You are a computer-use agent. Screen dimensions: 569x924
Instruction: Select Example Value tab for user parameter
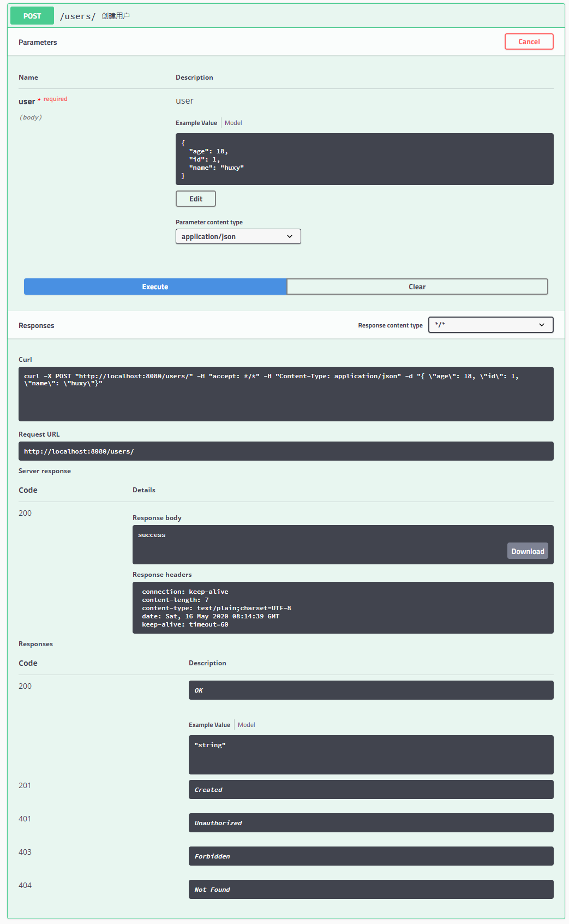(196, 123)
